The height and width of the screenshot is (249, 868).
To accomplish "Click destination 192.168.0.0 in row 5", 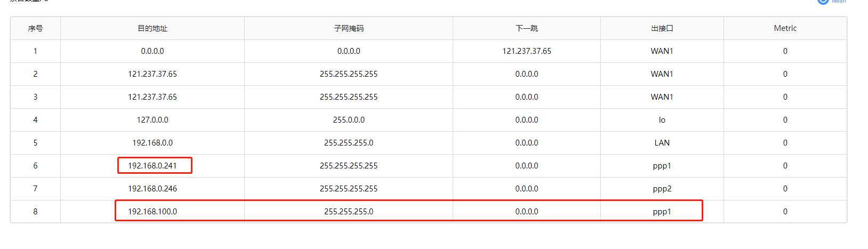I will pyautogui.click(x=152, y=143).
